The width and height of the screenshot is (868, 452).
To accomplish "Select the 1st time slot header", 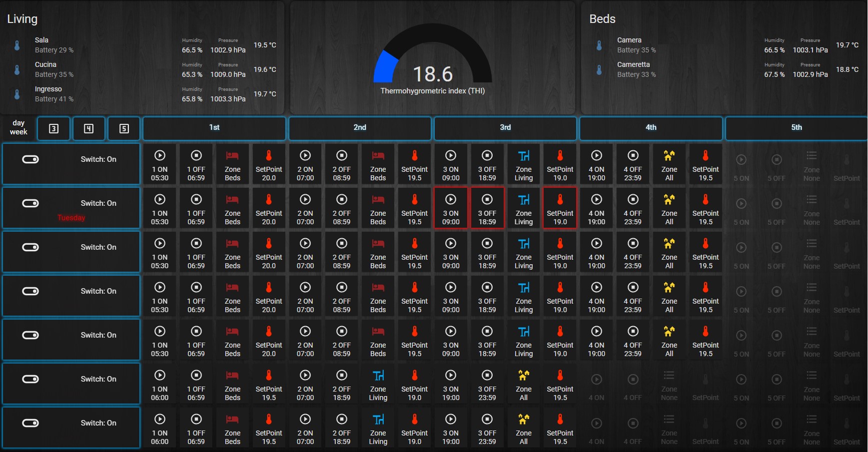I will coord(214,128).
